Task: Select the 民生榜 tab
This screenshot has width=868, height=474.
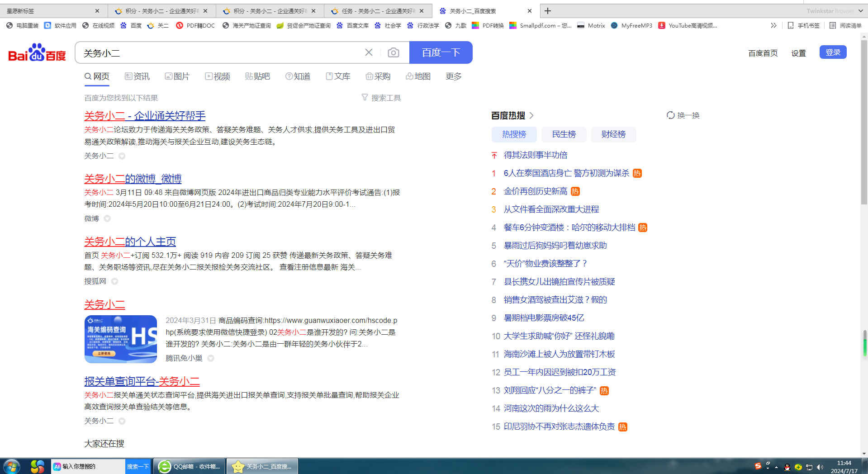Action: point(564,134)
